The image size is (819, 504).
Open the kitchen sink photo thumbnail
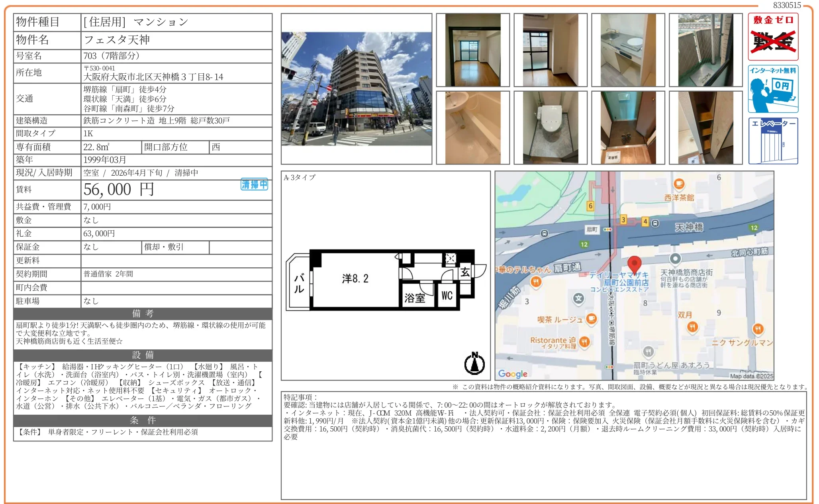(x=628, y=50)
